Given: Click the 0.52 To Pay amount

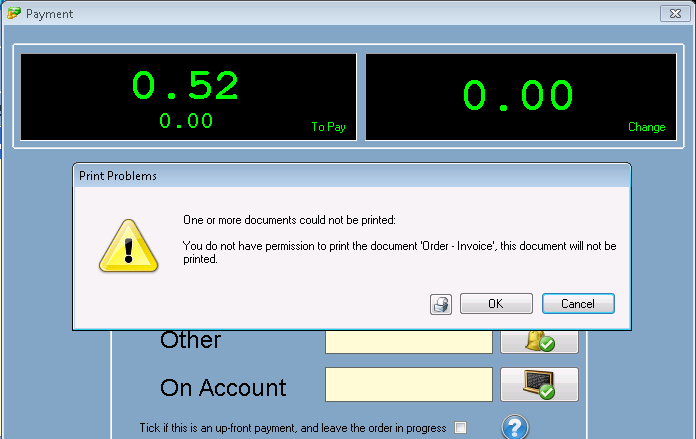Looking at the screenshot, I should coord(186,87).
